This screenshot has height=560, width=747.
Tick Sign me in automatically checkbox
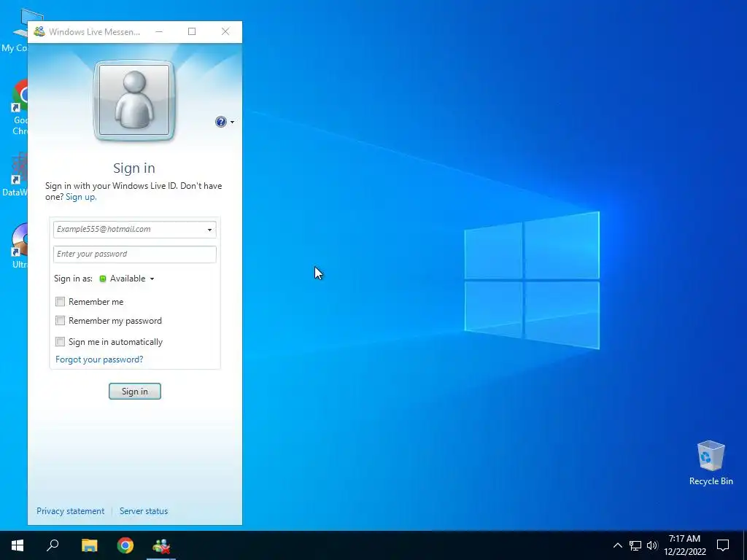[x=60, y=341]
